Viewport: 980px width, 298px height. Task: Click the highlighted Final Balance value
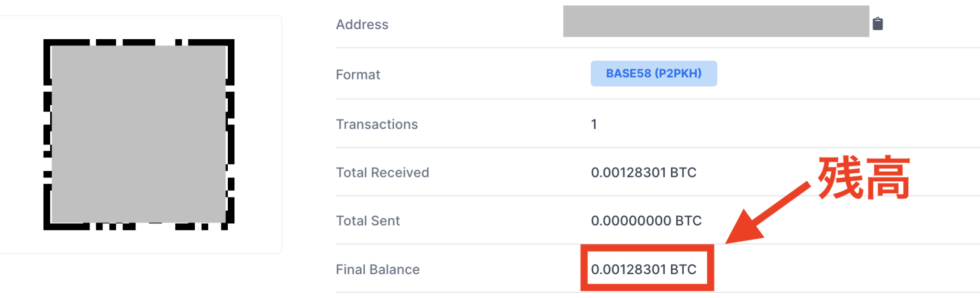point(644,269)
